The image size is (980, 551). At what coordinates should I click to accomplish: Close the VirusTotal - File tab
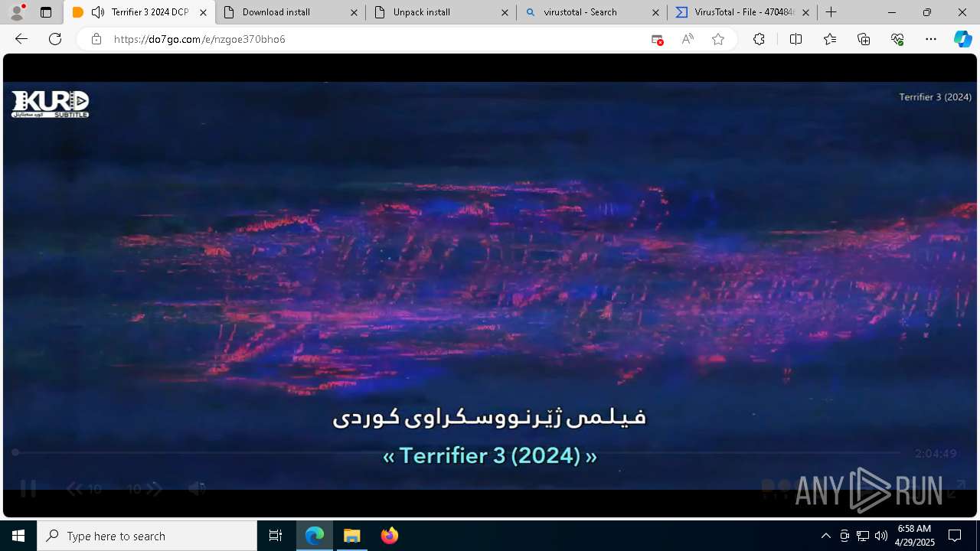[805, 12]
